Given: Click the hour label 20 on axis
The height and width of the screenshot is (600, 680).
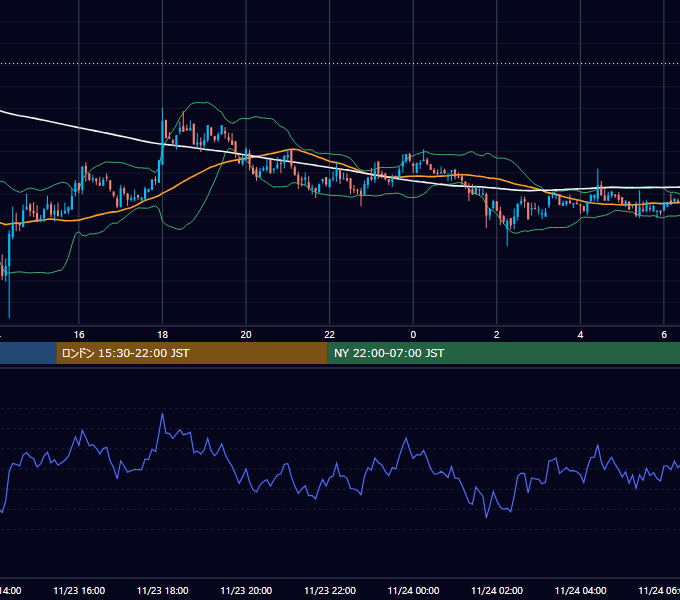Looking at the screenshot, I should 246,335.
